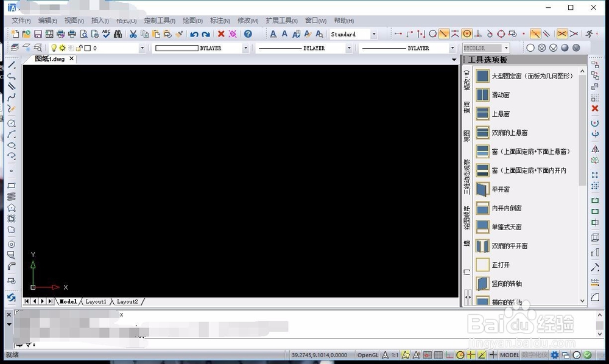Click the OpenGL status bar button
This screenshot has width=609, height=364.
tap(367, 355)
